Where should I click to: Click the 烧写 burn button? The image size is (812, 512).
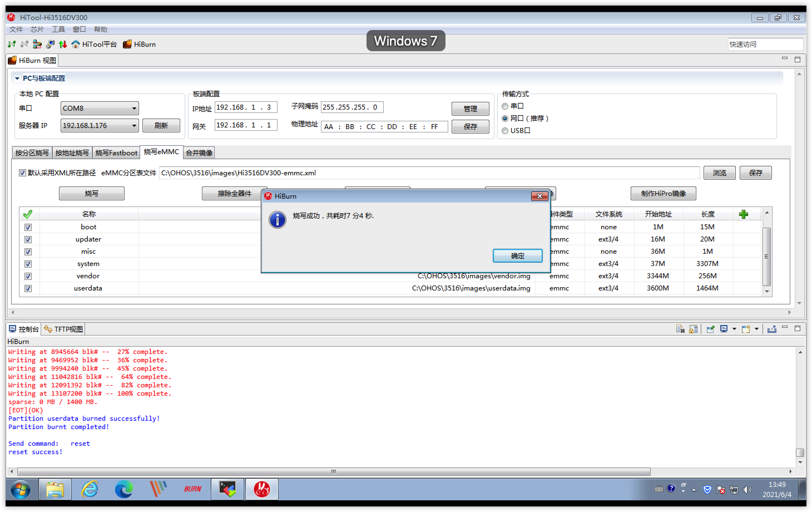pyautogui.click(x=91, y=193)
